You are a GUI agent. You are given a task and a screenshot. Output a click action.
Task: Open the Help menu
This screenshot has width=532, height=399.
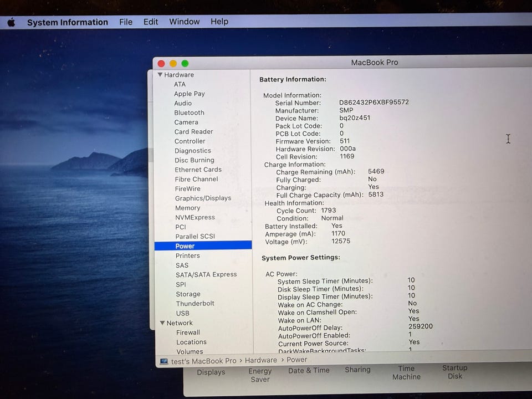(219, 22)
